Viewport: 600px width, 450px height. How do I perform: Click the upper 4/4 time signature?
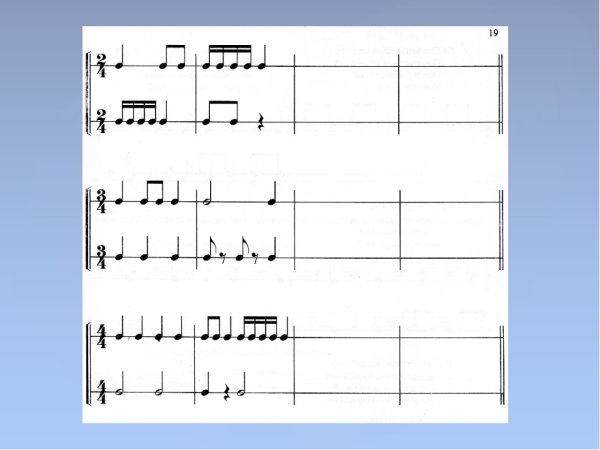click(101, 337)
